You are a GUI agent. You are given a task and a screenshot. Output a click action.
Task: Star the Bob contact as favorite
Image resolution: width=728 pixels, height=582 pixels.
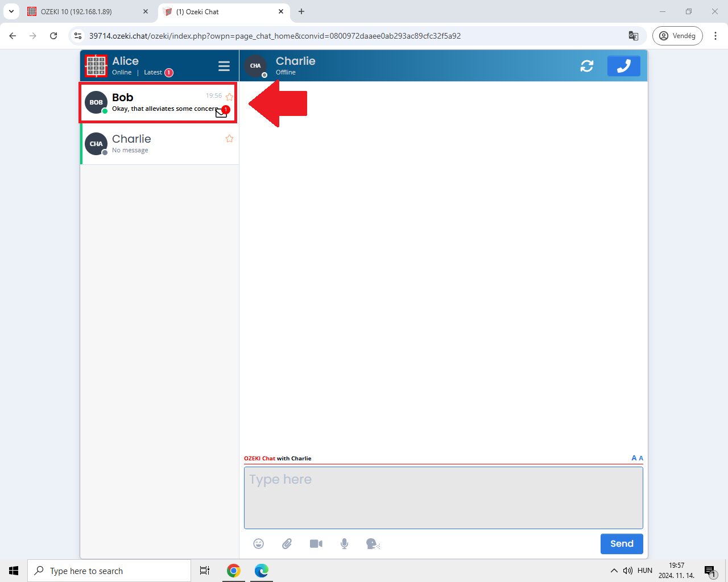click(x=229, y=97)
